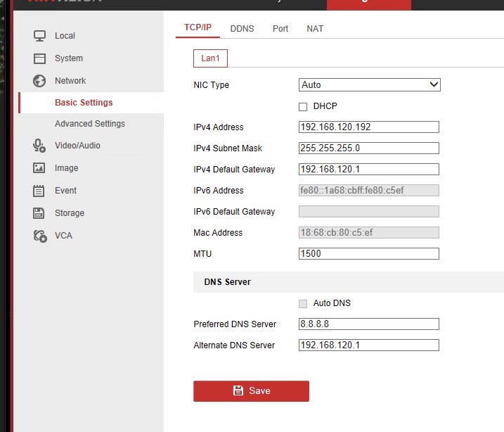Click the IPv4 Address input field

tap(369, 127)
